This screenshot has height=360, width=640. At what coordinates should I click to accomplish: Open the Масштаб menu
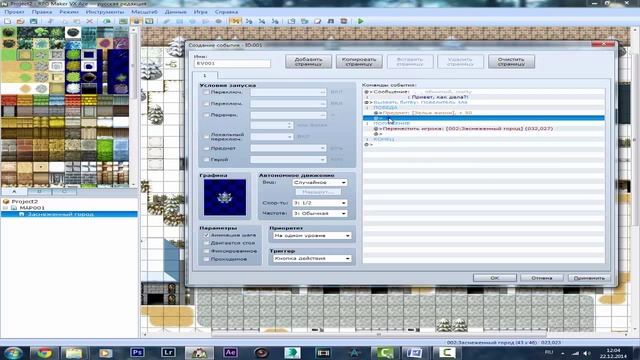(144, 12)
